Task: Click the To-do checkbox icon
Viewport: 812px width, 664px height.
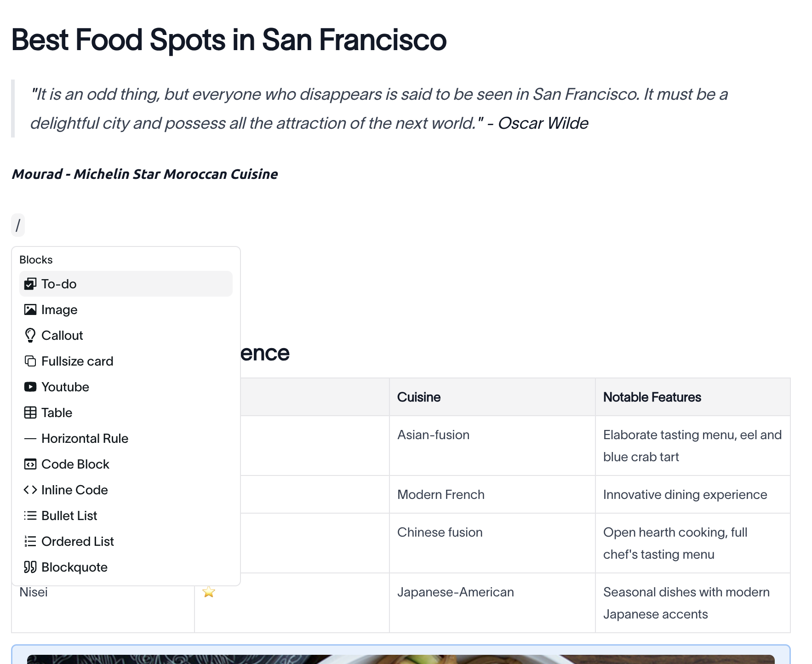Action: [x=30, y=284]
